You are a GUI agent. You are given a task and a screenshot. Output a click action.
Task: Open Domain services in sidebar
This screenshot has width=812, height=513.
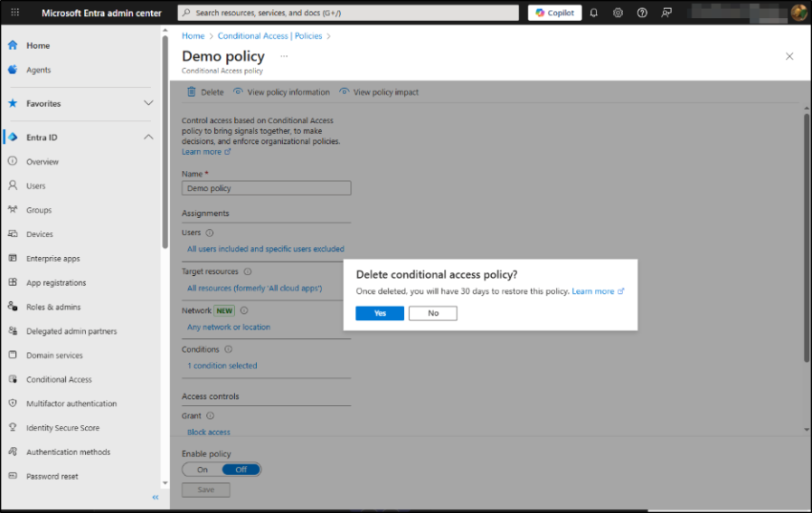tap(54, 356)
